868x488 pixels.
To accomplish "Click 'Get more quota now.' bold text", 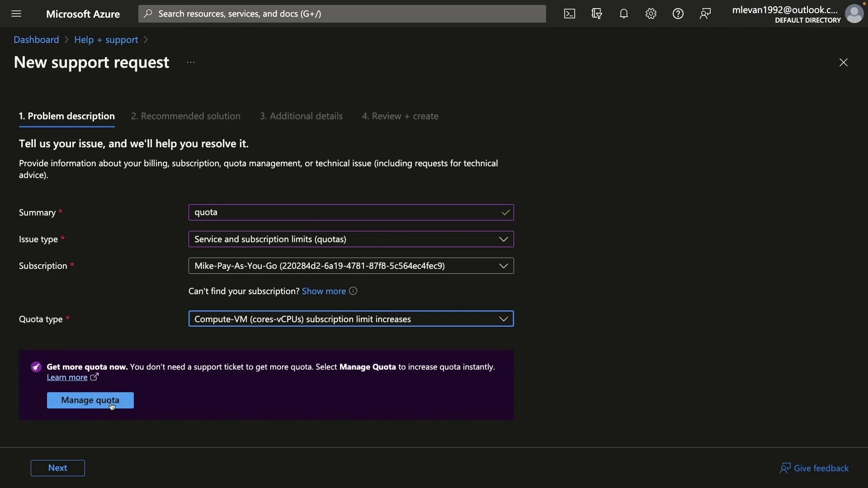I will pyautogui.click(x=87, y=367).
